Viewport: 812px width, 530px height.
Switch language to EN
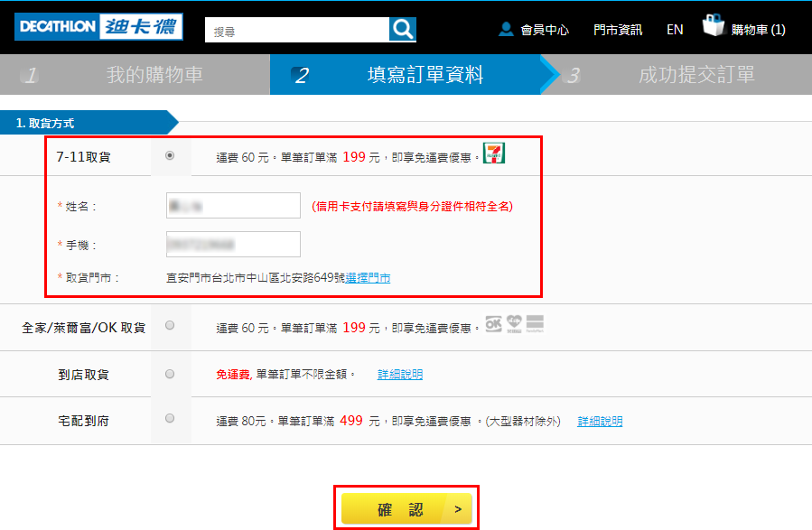pyautogui.click(x=675, y=30)
